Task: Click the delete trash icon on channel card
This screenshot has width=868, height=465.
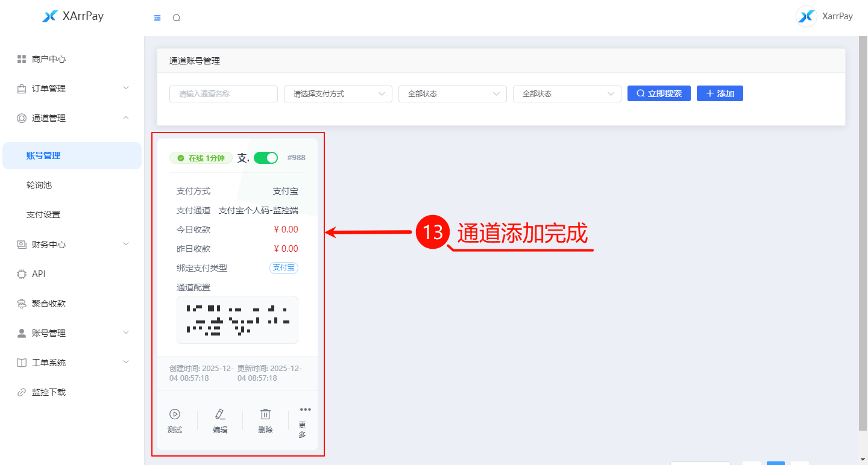Action: tap(265, 414)
